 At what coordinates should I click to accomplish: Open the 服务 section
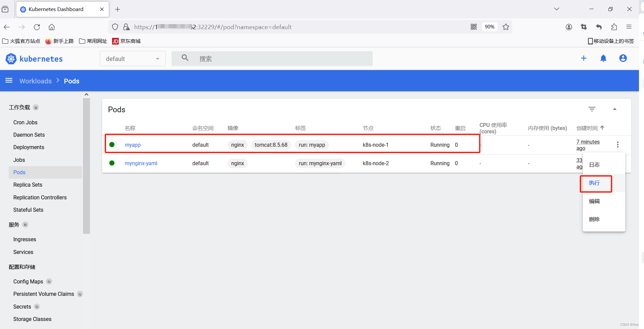click(x=14, y=224)
